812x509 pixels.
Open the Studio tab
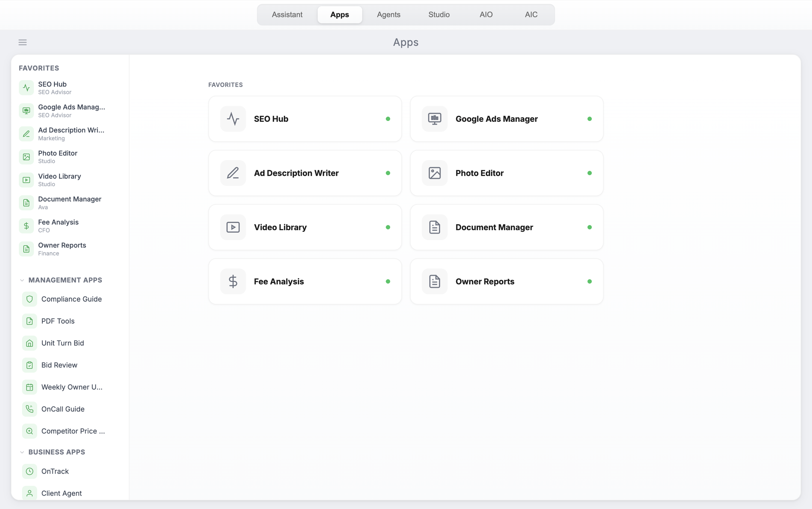[439, 15]
